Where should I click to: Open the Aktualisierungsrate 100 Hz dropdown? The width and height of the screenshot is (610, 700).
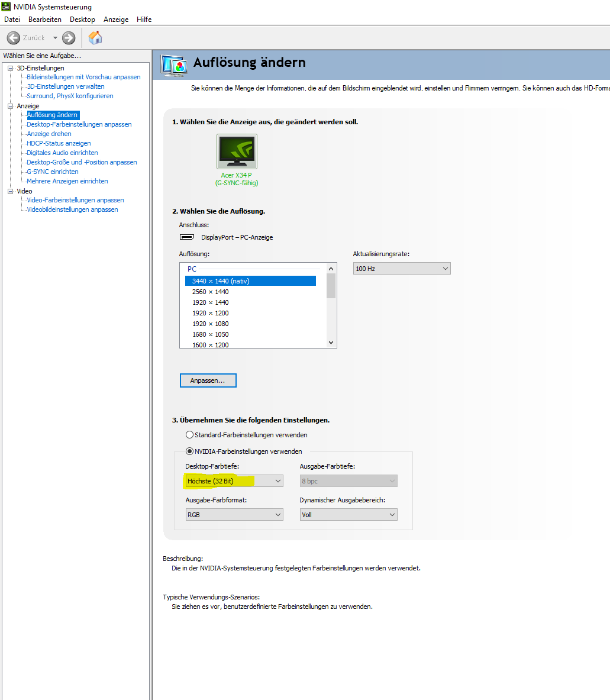click(x=402, y=268)
